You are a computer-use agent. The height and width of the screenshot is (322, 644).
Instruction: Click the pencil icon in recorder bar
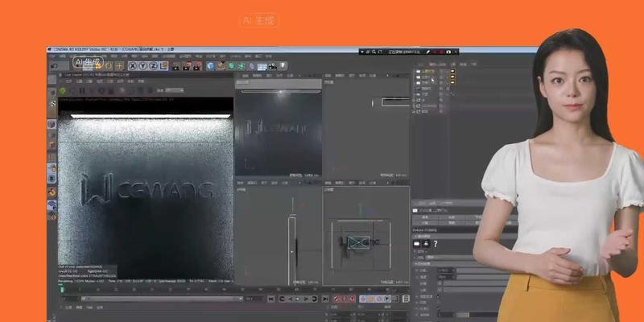pos(428,52)
